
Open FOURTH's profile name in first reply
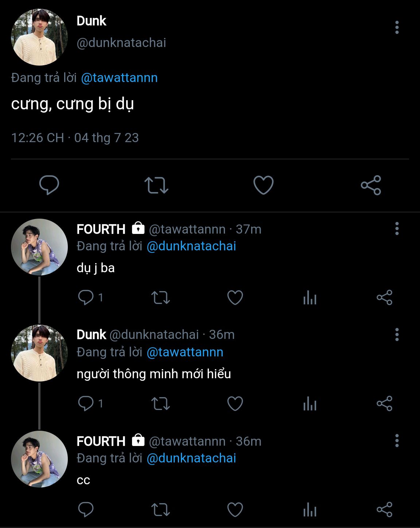click(101, 229)
